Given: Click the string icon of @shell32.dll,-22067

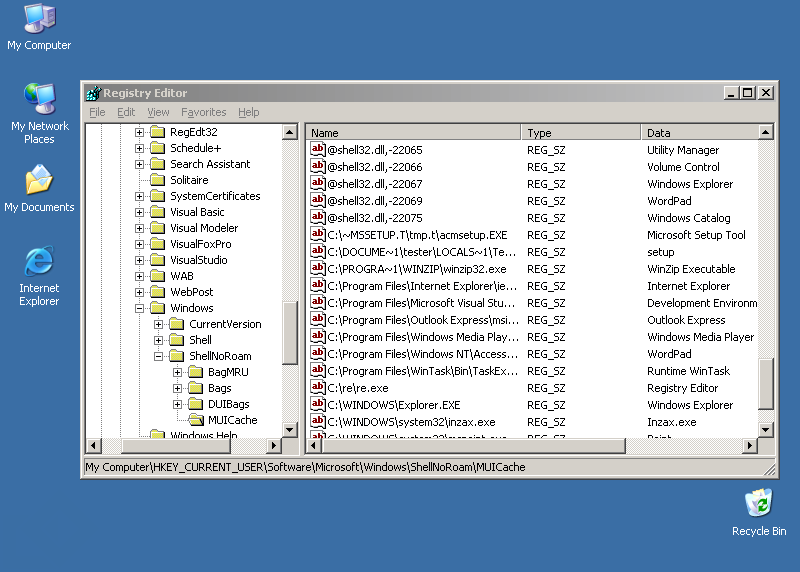Looking at the screenshot, I should click(x=318, y=184).
